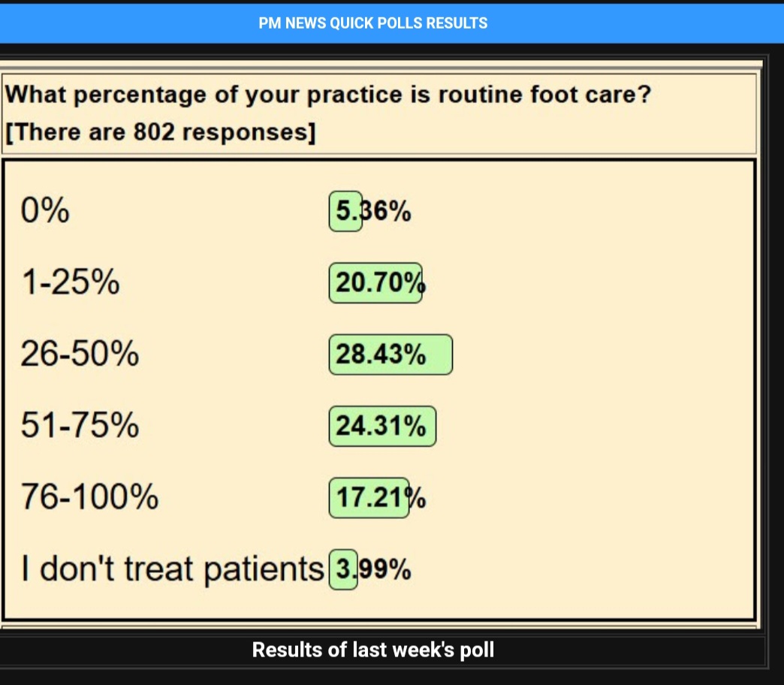Click the green 20.70% result bar
784x685 pixels.
pyautogui.click(x=375, y=283)
